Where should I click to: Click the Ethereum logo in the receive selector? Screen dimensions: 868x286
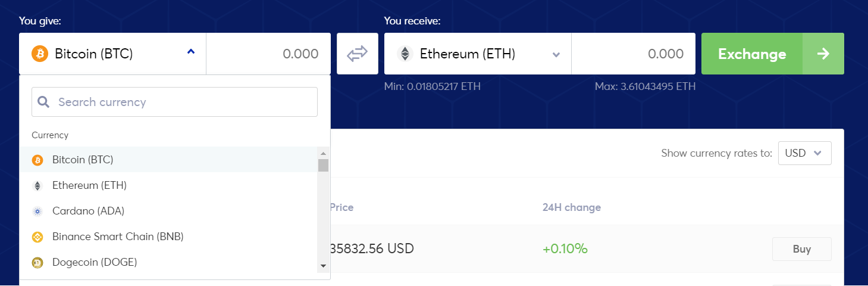(405, 54)
